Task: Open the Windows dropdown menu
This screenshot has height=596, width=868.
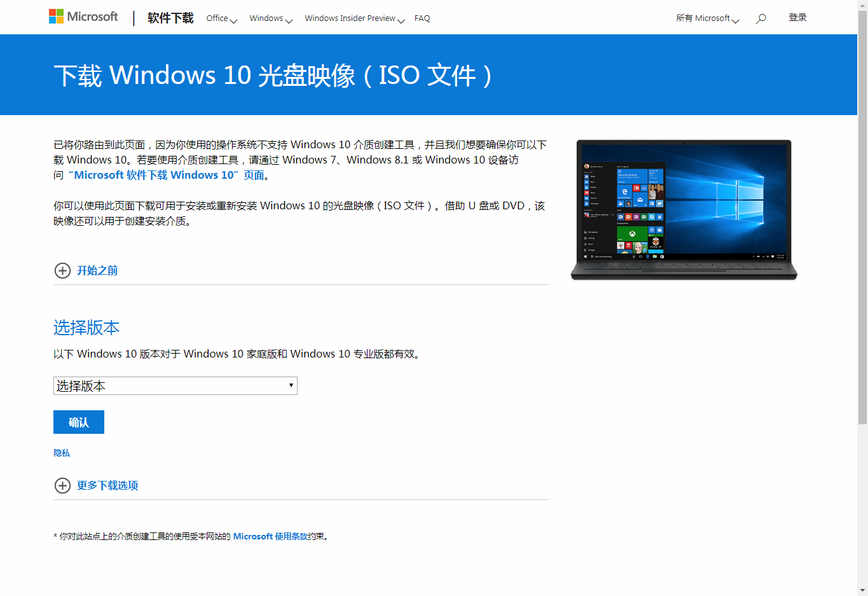Action: [x=270, y=18]
